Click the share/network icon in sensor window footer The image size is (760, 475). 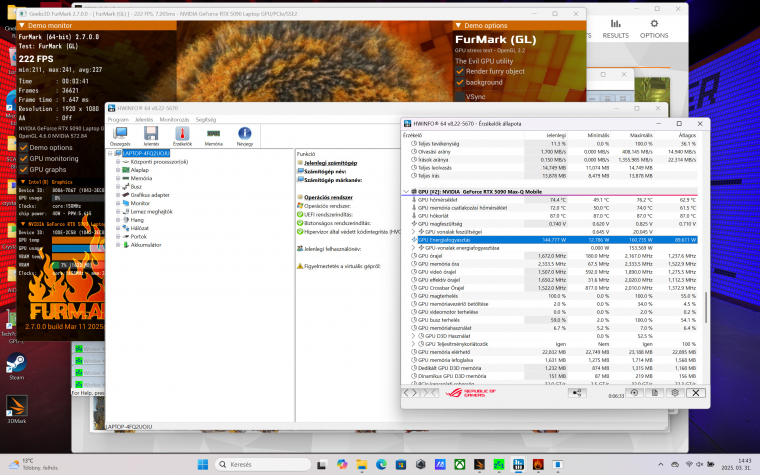pos(577,393)
